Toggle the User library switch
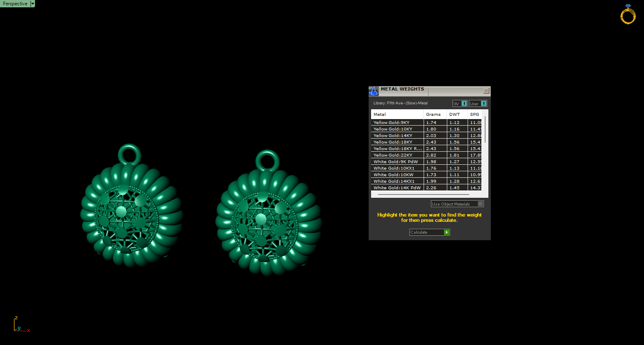Image resolution: width=644 pixels, height=345 pixels. click(x=484, y=104)
